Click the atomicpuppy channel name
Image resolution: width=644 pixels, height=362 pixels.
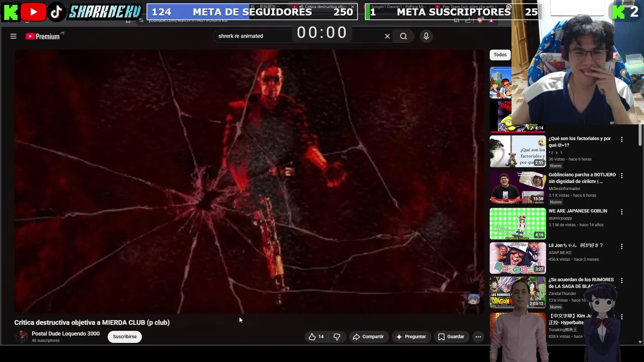tap(560, 218)
